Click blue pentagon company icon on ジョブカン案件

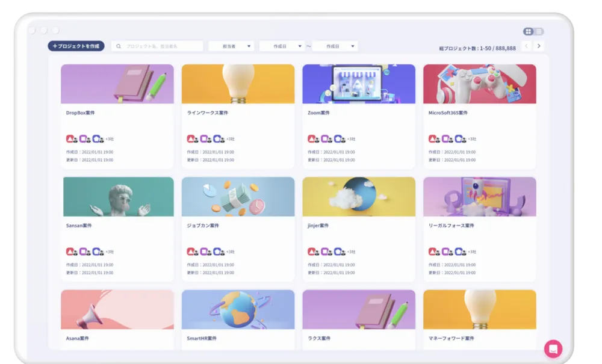point(217,251)
